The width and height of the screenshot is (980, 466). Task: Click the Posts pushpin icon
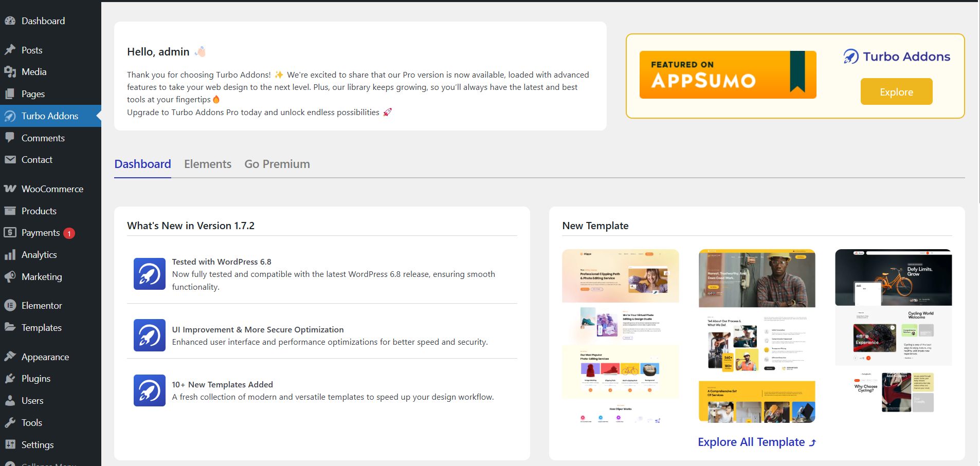10,50
